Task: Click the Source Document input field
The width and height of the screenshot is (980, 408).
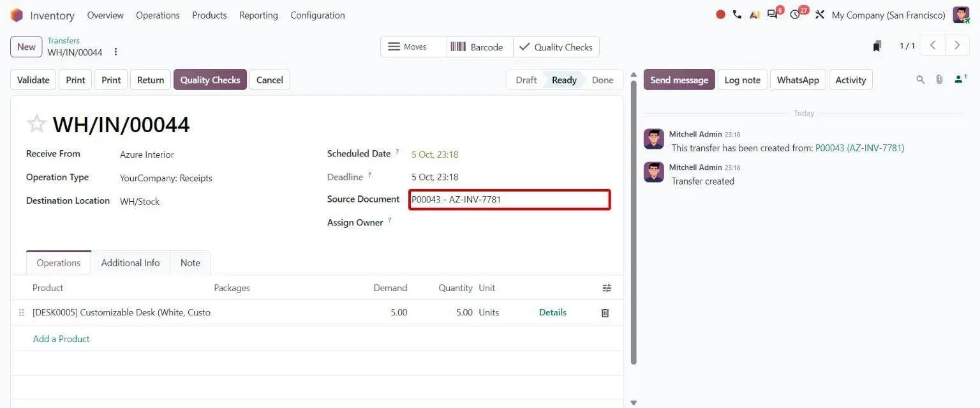Action: 510,200
